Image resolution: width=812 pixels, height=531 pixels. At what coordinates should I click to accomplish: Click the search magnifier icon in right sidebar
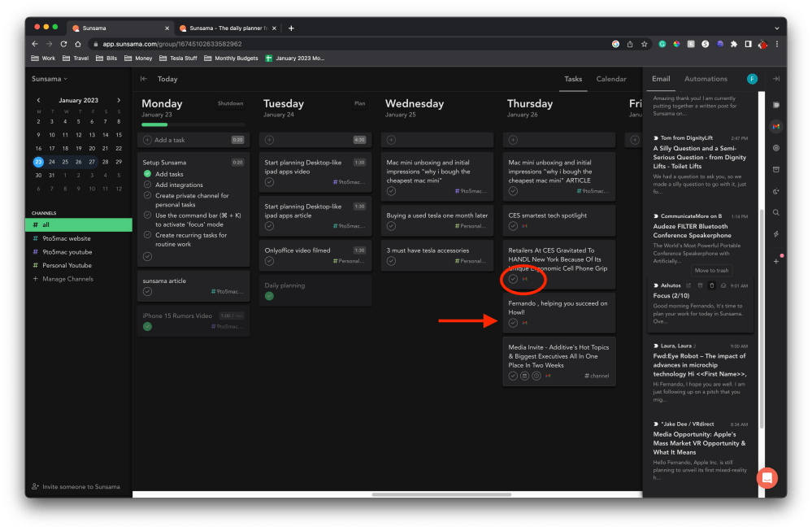[776, 212]
